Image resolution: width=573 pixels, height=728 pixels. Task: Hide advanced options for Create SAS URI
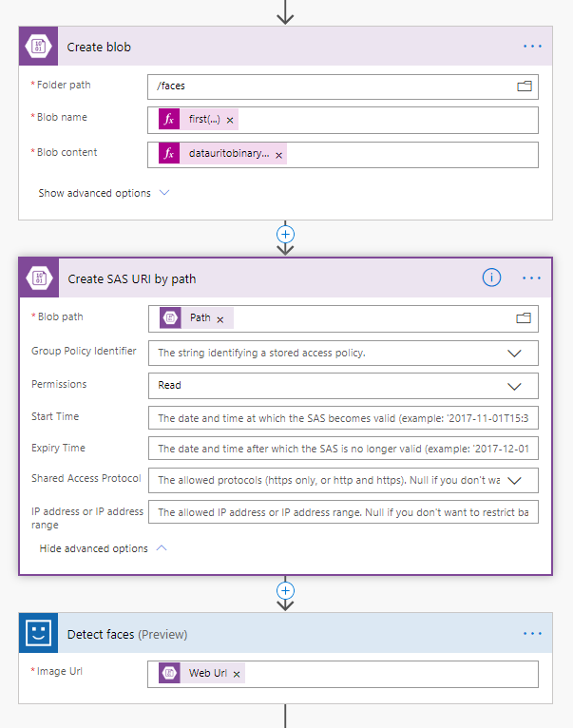(103, 548)
